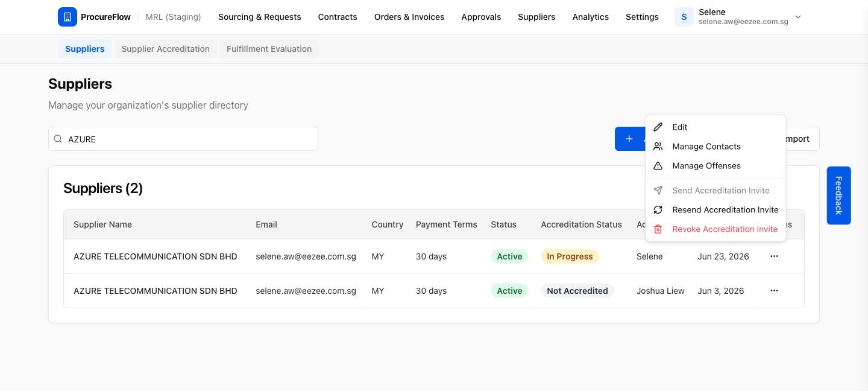Click the email in the Jun 23 row
This screenshot has width=868, height=391.
[x=306, y=256]
